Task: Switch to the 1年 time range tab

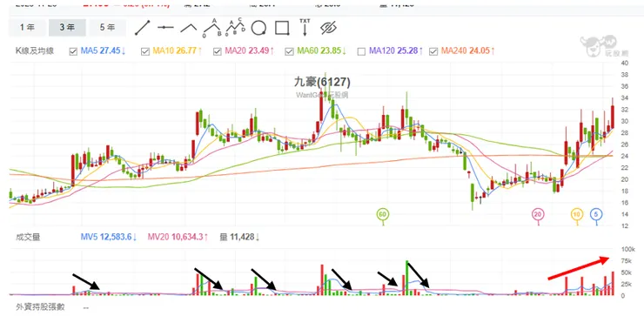Action: [x=28, y=28]
